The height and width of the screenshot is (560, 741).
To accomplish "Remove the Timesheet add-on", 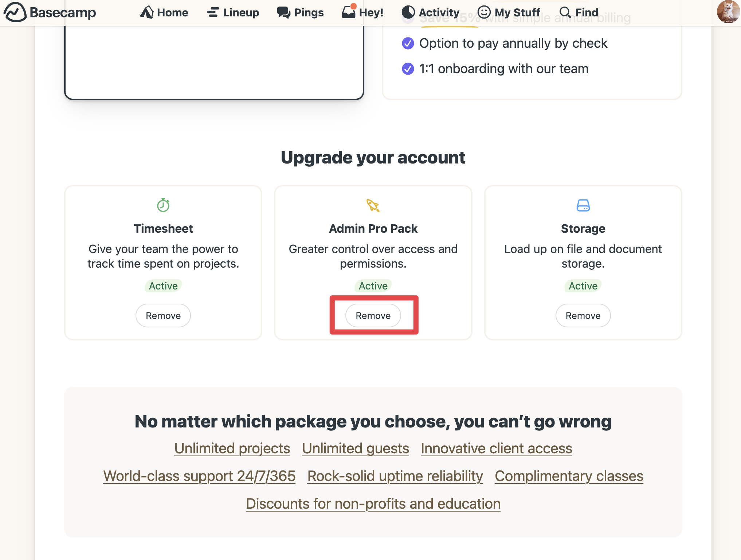I will coord(163,315).
